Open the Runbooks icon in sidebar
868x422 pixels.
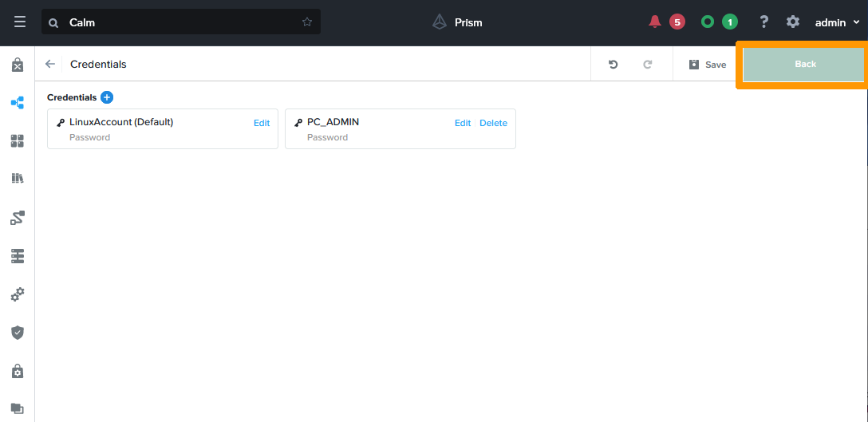18,217
